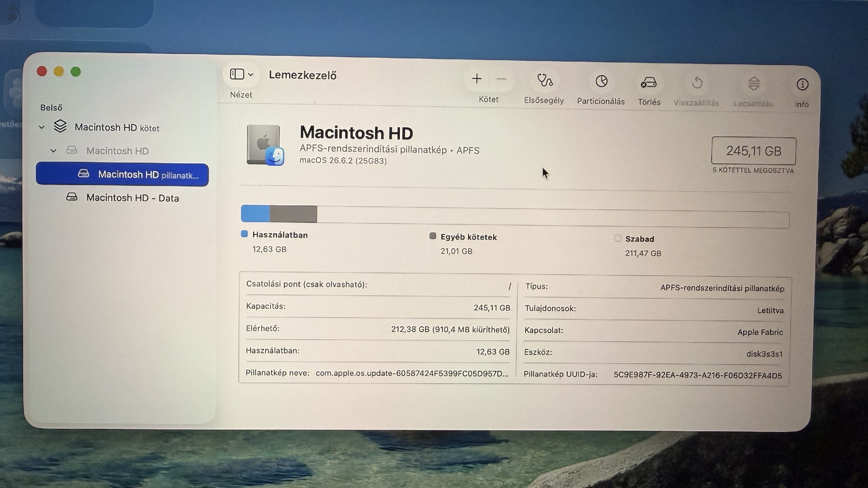Click the add volume plus icon
Image resolution: width=868 pixels, height=488 pixels.
click(x=477, y=78)
